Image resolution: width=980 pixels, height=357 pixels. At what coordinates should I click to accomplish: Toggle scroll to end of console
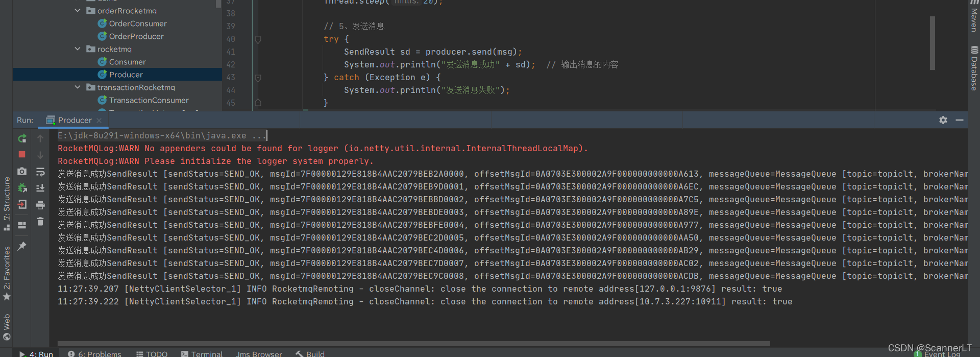tap(40, 188)
